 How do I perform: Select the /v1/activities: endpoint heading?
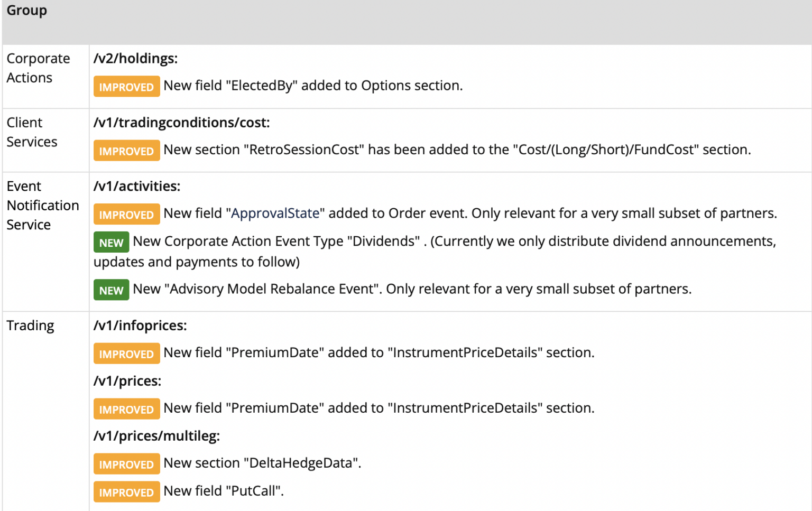click(137, 187)
